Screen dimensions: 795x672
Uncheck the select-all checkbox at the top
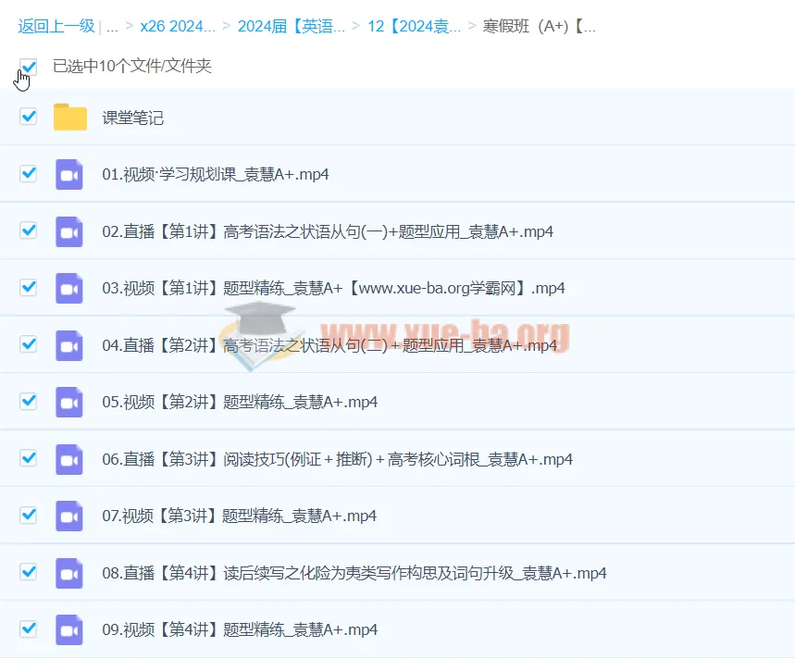point(28,67)
